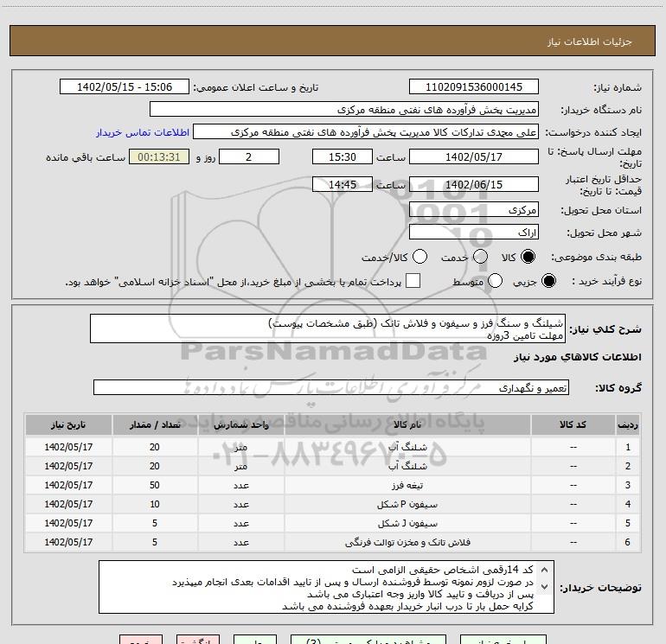The width and height of the screenshot is (666, 644).
Task: Click the price validity time field 14:45
Action: [x=343, y=185]
